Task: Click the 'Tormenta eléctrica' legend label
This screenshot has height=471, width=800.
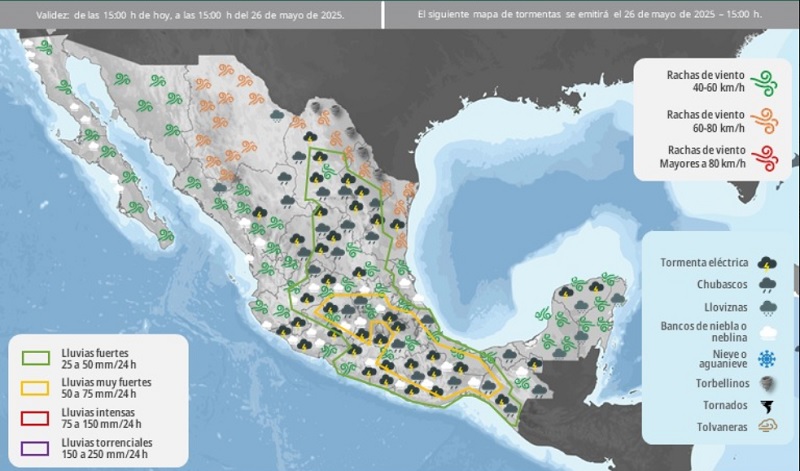Action: 704,263
